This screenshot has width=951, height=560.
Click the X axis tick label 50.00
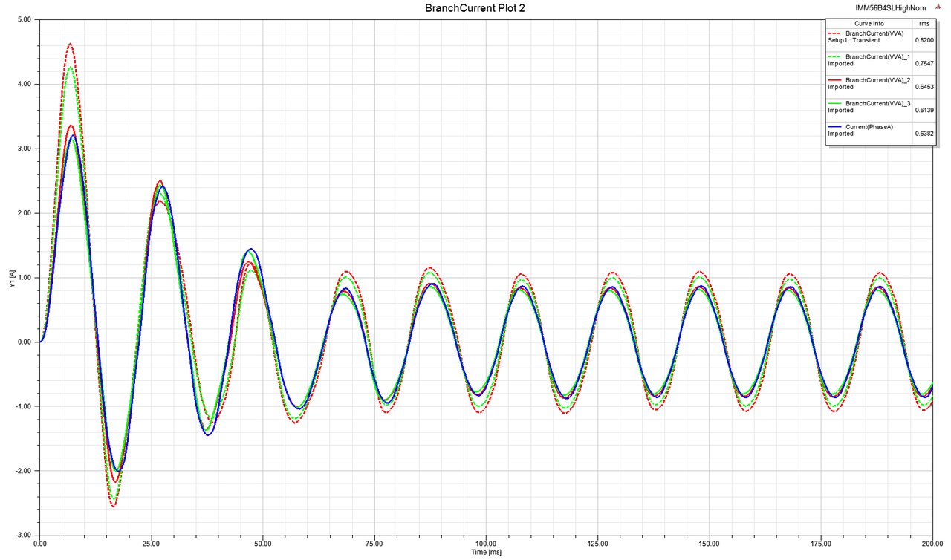pyautogui.click(x=263, y=544)
